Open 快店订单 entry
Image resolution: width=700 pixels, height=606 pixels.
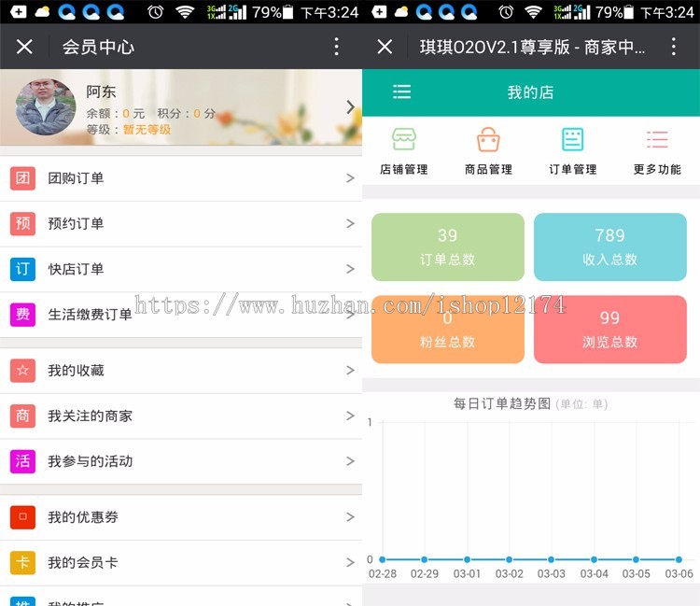181,269
